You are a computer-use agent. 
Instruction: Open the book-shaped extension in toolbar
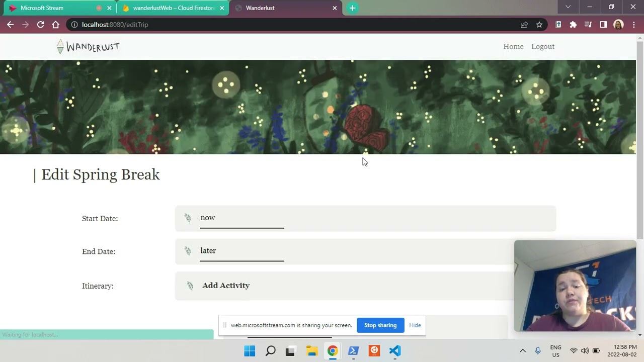[x=558, y=25]
